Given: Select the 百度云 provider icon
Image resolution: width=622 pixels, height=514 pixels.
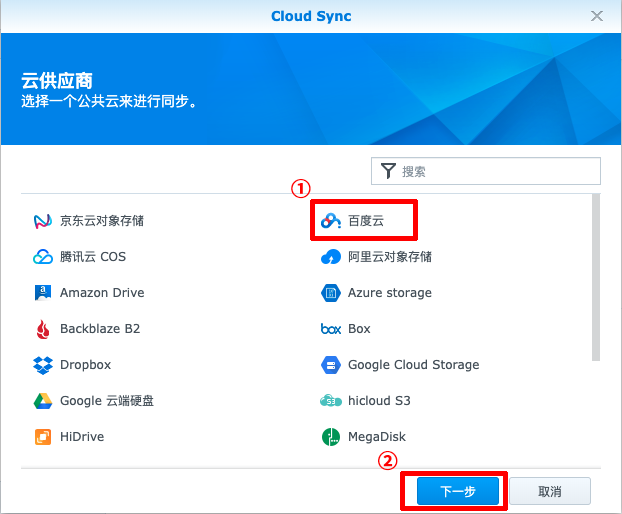Looking at the screenshot, I should (x=331, y=221).
